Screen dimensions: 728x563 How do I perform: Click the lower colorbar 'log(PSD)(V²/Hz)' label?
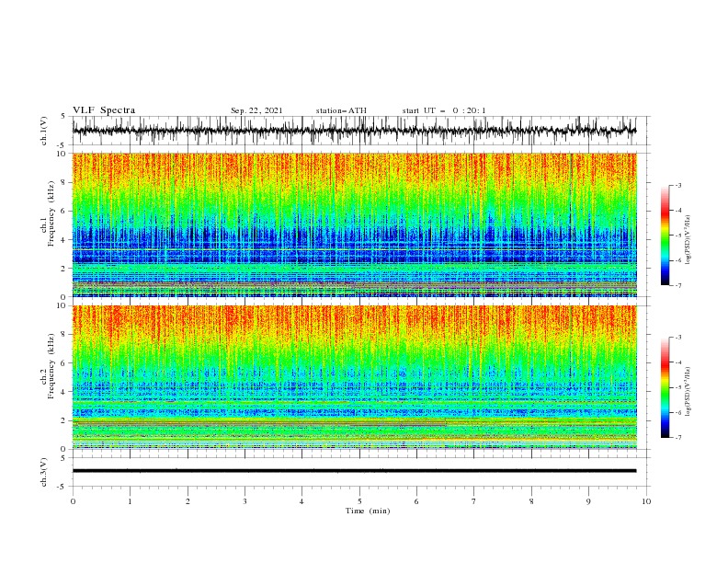[688, 392]
